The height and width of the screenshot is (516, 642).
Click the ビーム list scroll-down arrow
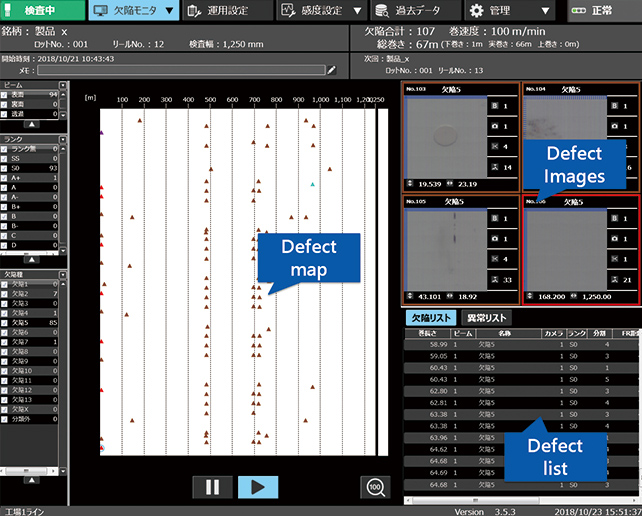click(x=63, y=115)
